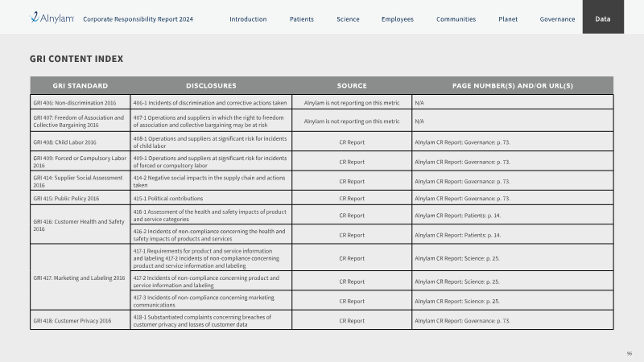Click the 415-1 Political contributions disclosure
This screenshot has height=362, width=644.
168,198
